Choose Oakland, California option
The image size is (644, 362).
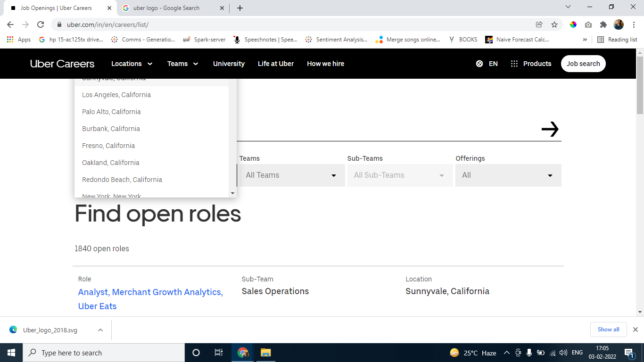[111, 163]
